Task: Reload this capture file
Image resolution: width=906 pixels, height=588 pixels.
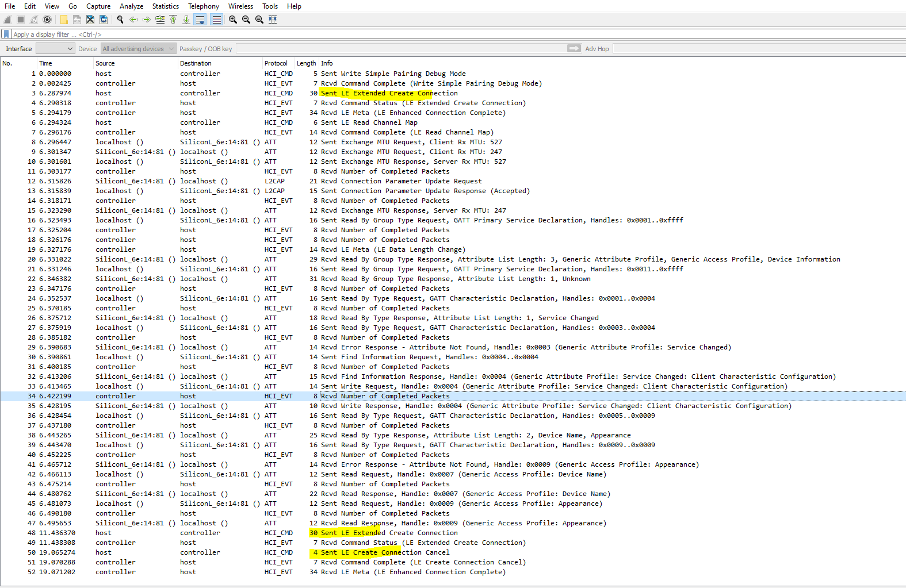Action: [104, 20]
